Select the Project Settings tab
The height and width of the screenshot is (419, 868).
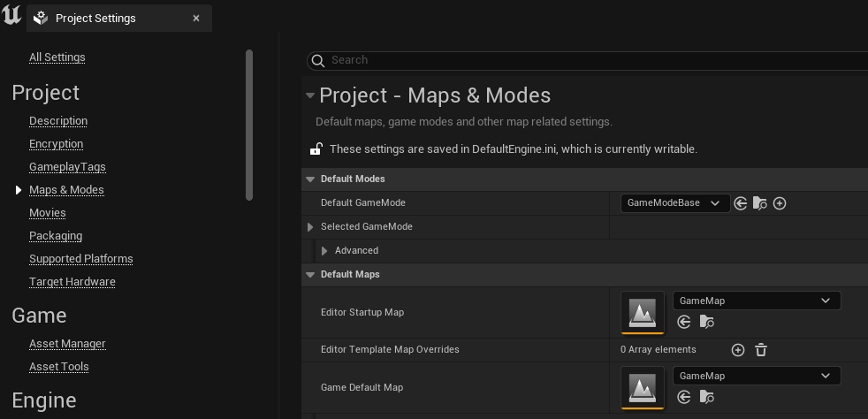point(95,18)
